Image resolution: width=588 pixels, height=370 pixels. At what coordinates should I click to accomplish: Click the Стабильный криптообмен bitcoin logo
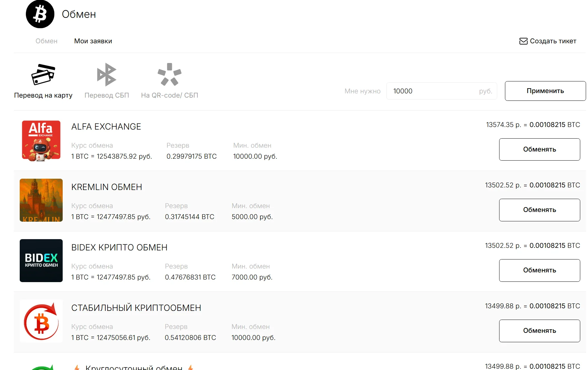41,321
